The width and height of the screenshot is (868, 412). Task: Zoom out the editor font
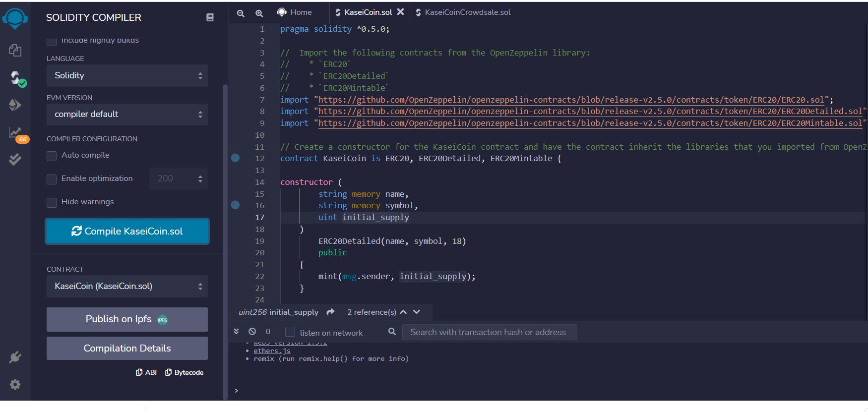(x=241, y=13)
